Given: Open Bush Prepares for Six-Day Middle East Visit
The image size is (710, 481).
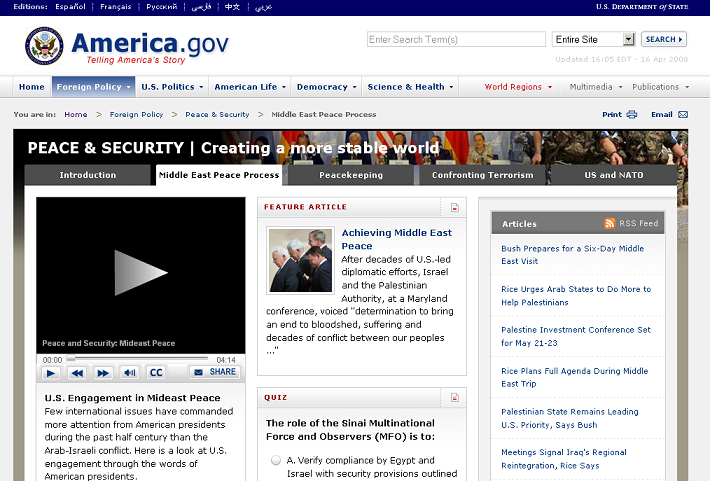Looking at the screenshot, I should coord(572,255).
